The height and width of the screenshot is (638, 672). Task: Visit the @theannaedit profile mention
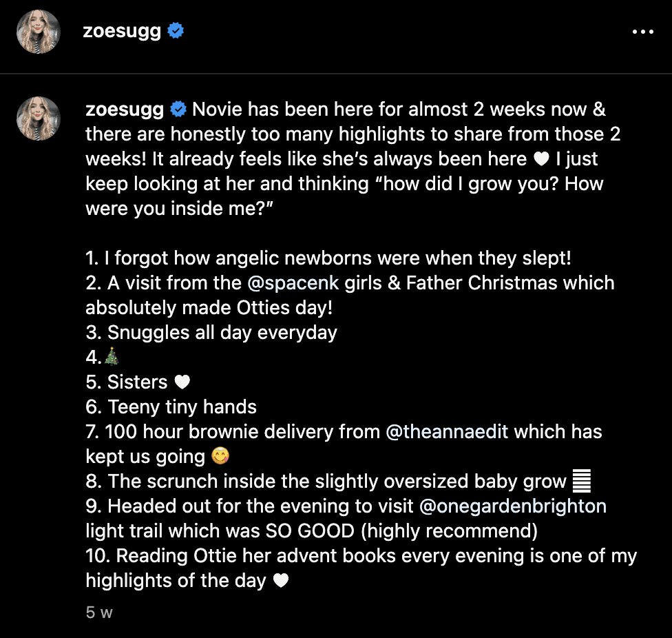pos(448,431)
